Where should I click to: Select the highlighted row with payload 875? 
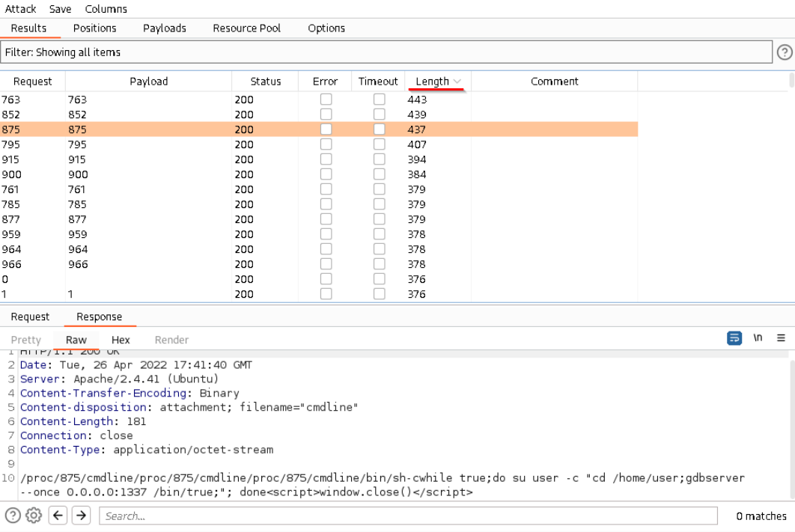click(x=319, y=129)
